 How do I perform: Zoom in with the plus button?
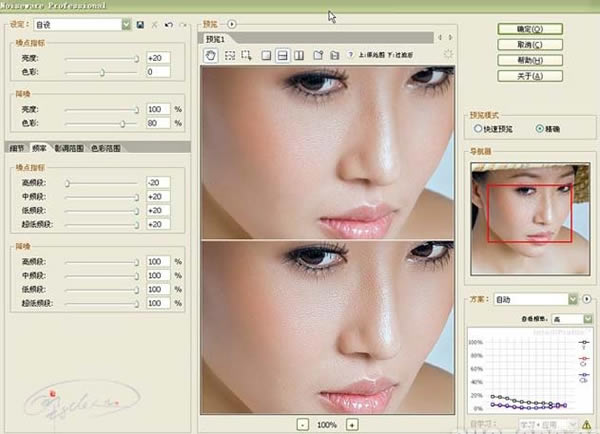pyautogui.click(x=352, y=424)
